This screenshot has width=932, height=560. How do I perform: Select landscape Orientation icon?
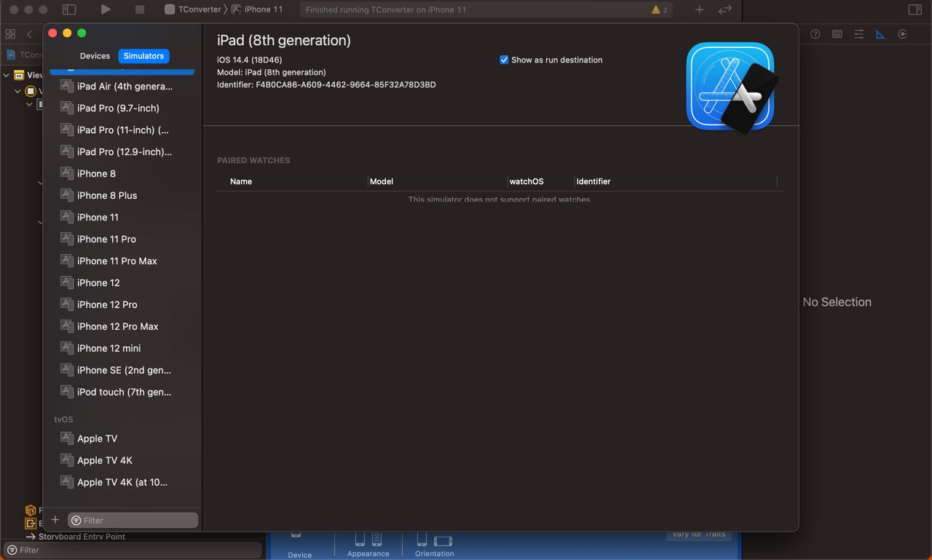click(x=443, y=541)
